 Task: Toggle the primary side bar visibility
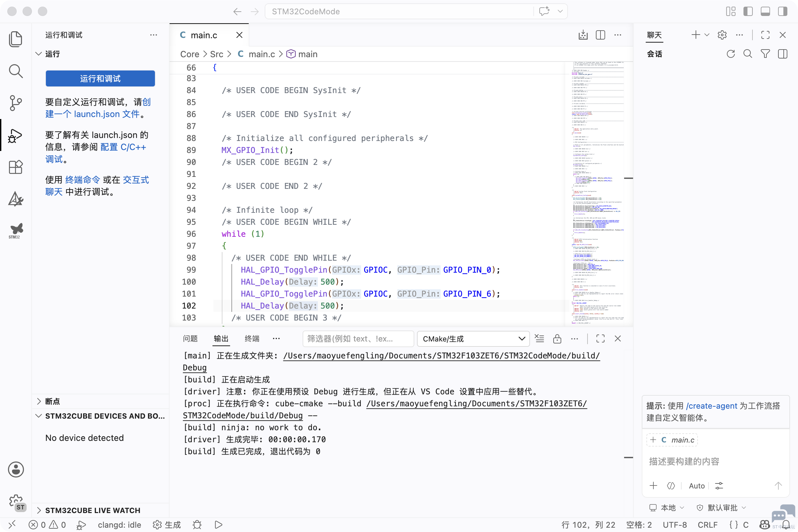point(748,12)
